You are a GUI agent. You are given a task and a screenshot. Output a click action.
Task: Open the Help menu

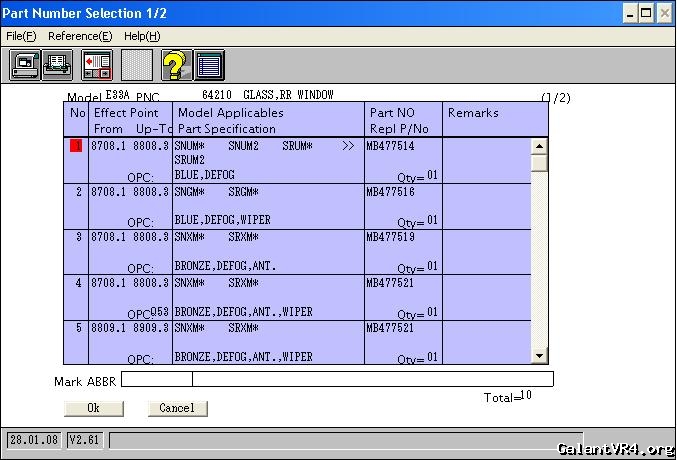pyautogui.click(x=142, y=36)
